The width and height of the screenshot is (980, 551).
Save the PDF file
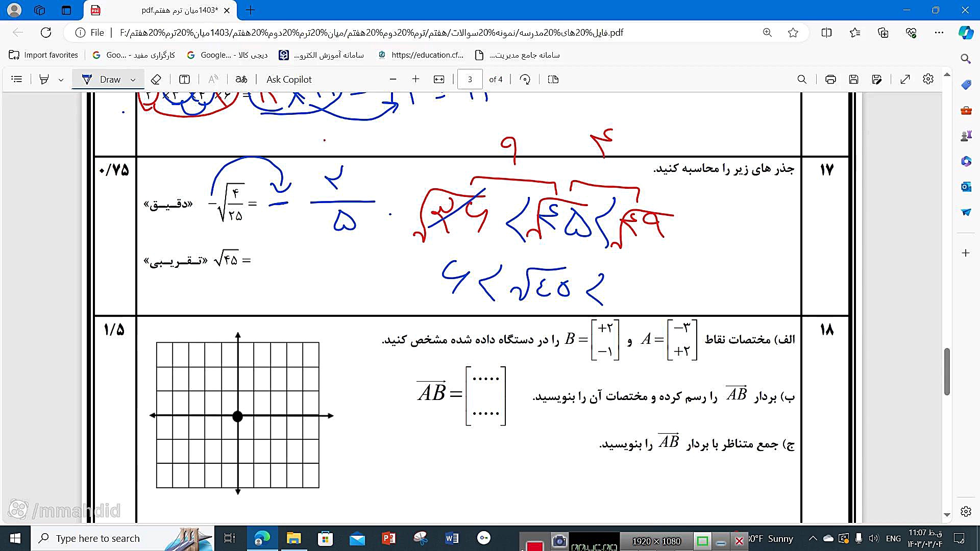[x=853, y=79]
